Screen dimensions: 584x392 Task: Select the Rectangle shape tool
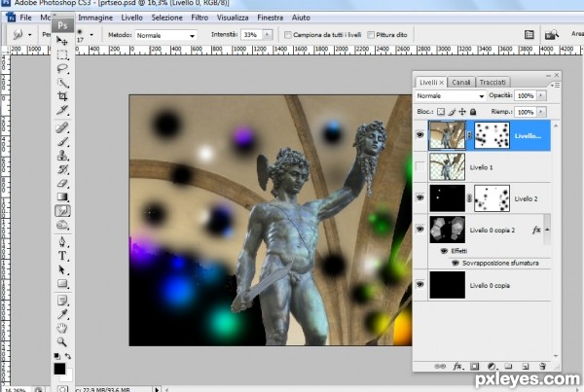point(62,284)
